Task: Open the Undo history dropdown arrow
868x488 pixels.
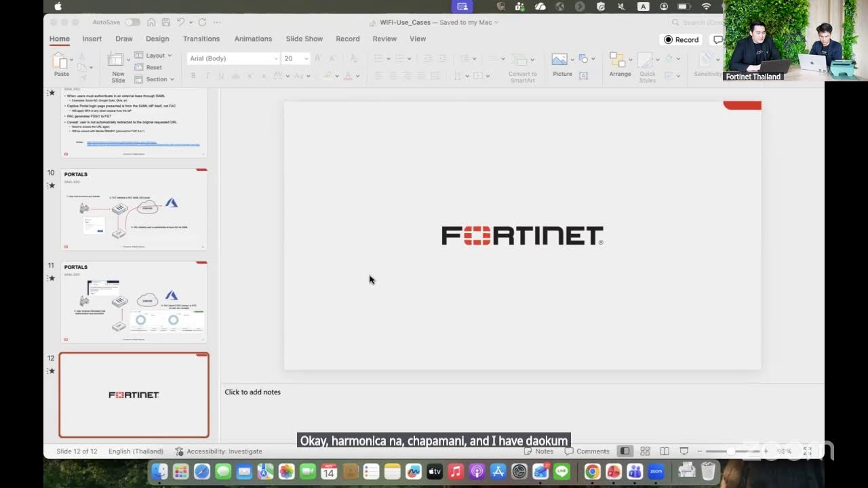Action: coord(189,22)
